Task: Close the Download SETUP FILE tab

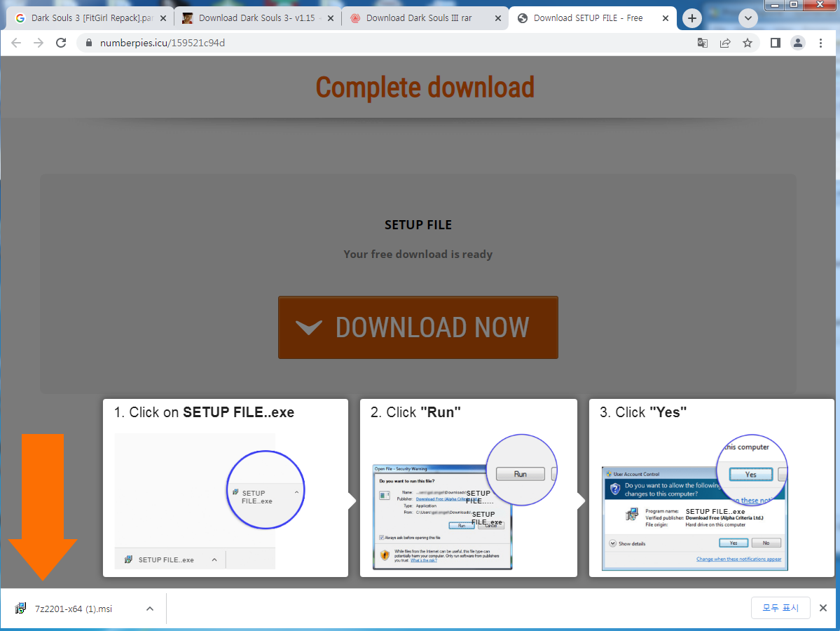Action: click(x=664, y=18)
